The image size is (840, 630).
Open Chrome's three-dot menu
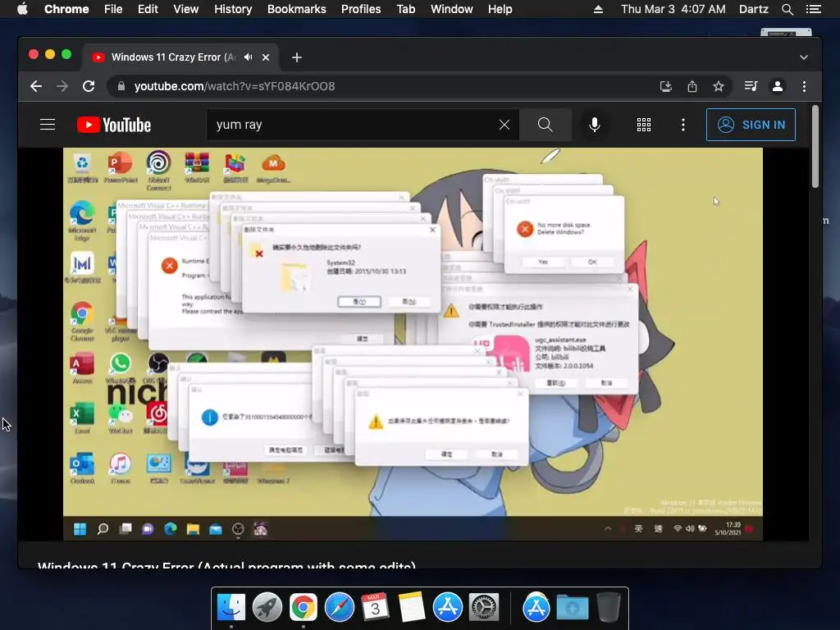click(804, 86)
